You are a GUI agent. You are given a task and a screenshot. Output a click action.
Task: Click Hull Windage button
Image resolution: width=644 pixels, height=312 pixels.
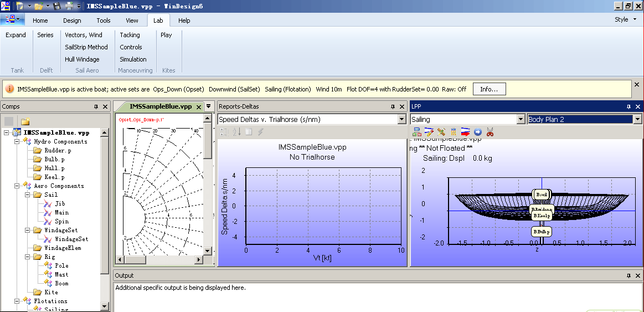click(82, 59)
